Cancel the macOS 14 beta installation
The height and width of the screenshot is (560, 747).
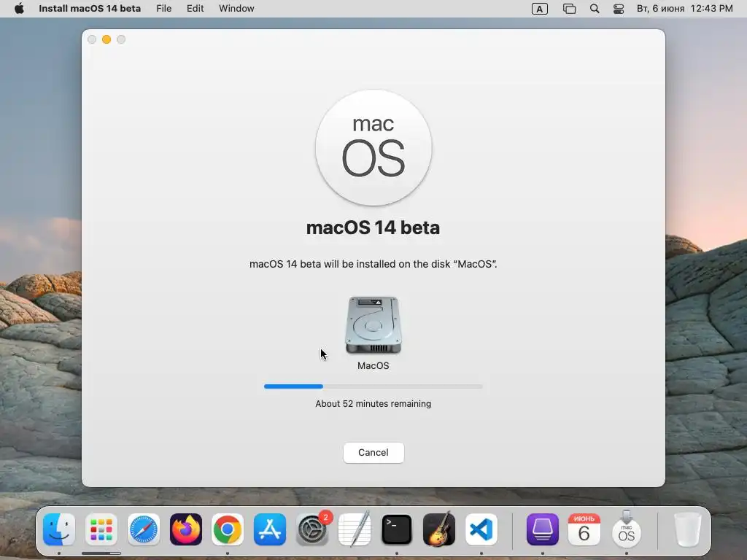(x=373, y=452)
